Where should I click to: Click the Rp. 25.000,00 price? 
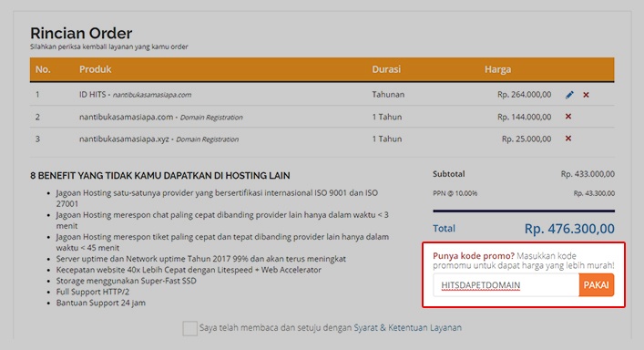click(526, 139)
